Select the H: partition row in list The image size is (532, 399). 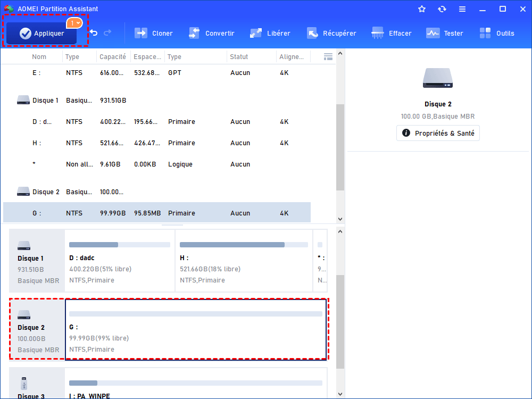[157, 143]
